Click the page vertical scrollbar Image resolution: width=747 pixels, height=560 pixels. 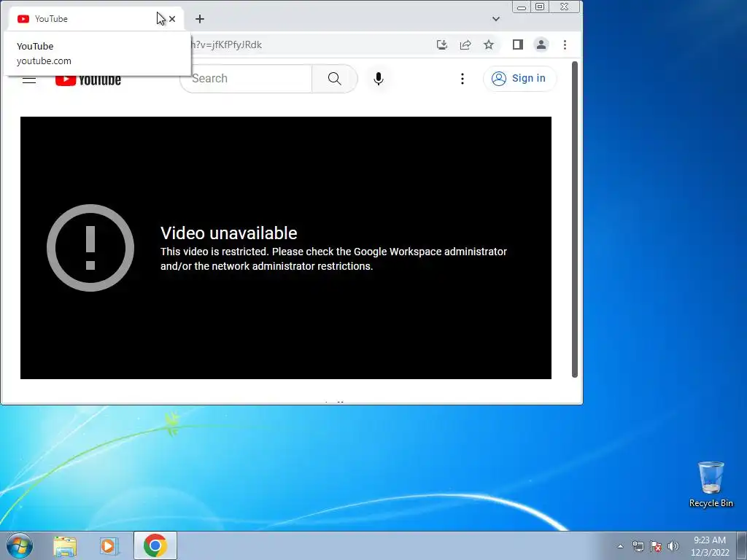click(x=575, y=219)
